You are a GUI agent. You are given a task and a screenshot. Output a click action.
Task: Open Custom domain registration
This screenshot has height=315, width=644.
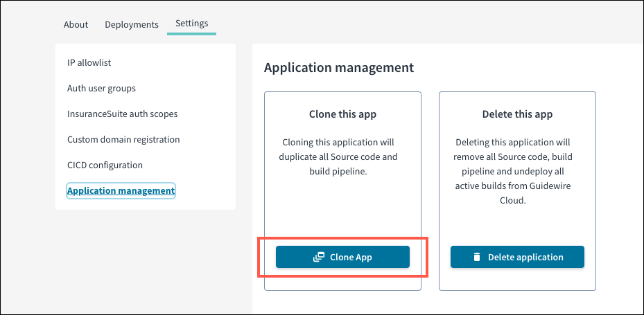click(x=123, y=139)
